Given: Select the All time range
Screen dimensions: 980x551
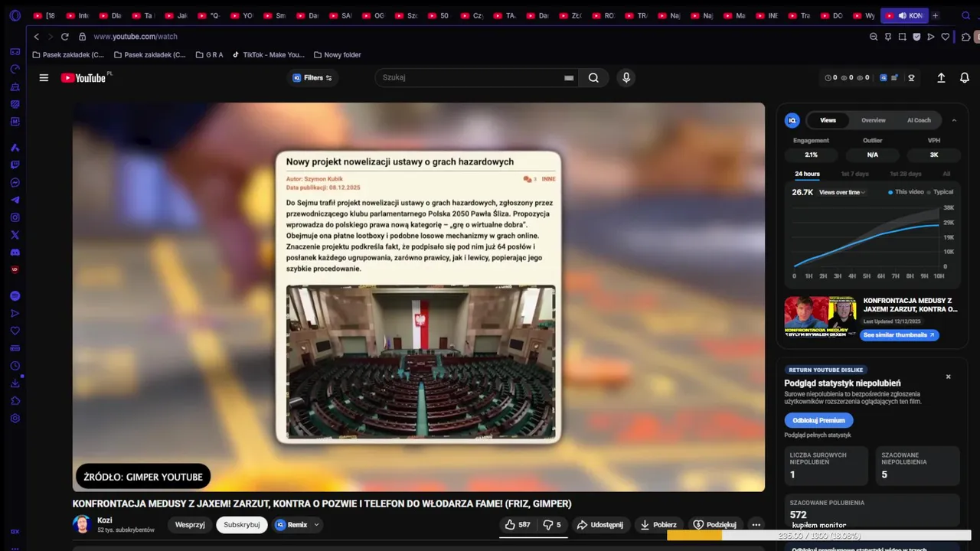Looking at the screenshot, I should tap(946, 174).
